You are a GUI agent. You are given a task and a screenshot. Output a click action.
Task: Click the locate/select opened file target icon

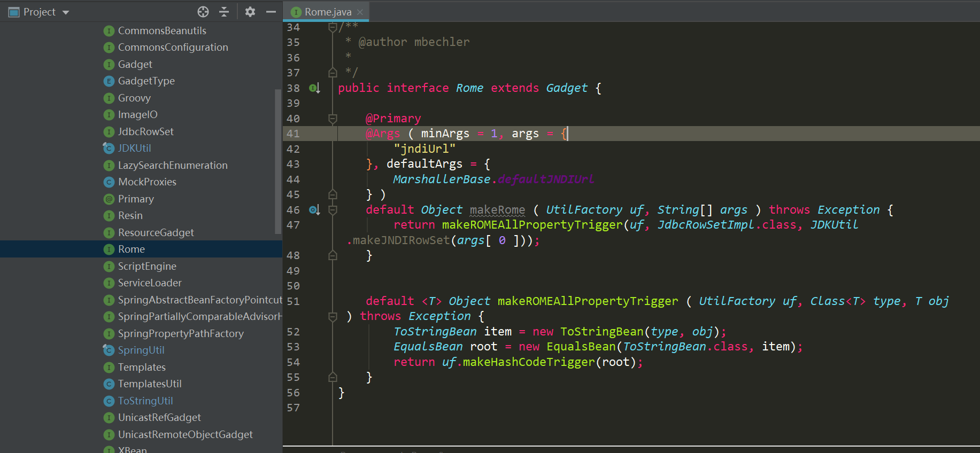coord(203,12)
